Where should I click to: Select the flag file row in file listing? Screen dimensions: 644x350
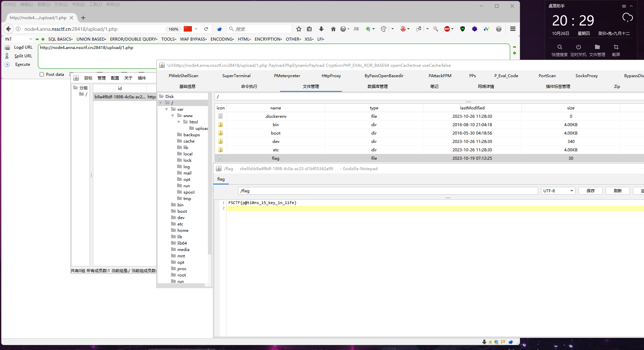pyautogui.click(x=275, y=158)
